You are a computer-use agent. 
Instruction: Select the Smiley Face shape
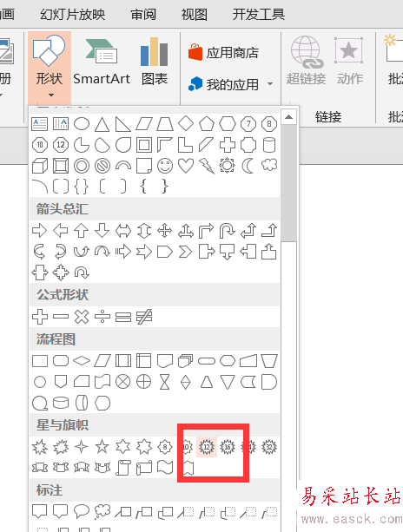click(165, 166)
